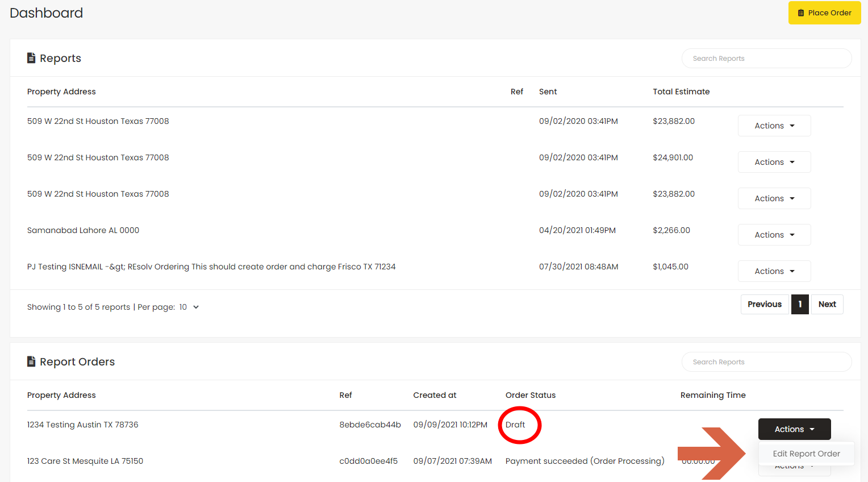The width and height of the screenshot is (868, 482).
Task: Click Search Reports field in Reports section
Action: coord(766,58)
